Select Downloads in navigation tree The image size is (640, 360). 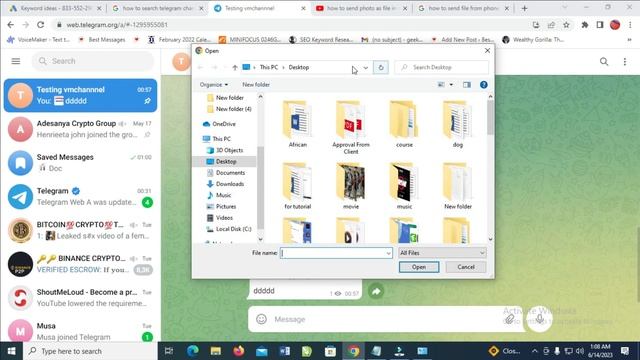click(225, 184)
